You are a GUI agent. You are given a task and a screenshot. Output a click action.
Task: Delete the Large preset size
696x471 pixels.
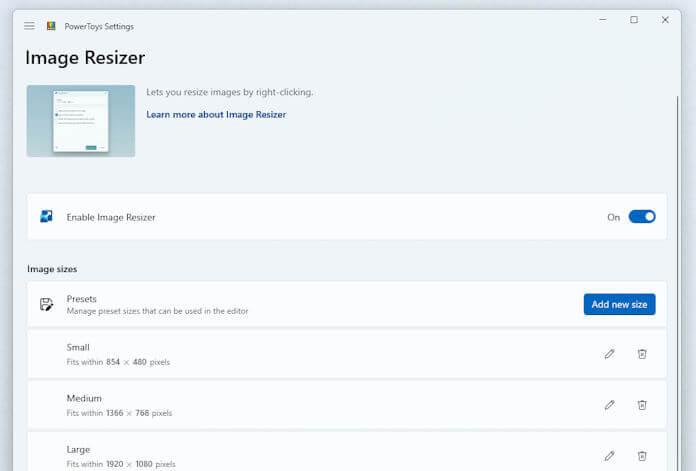click(642, 456)
